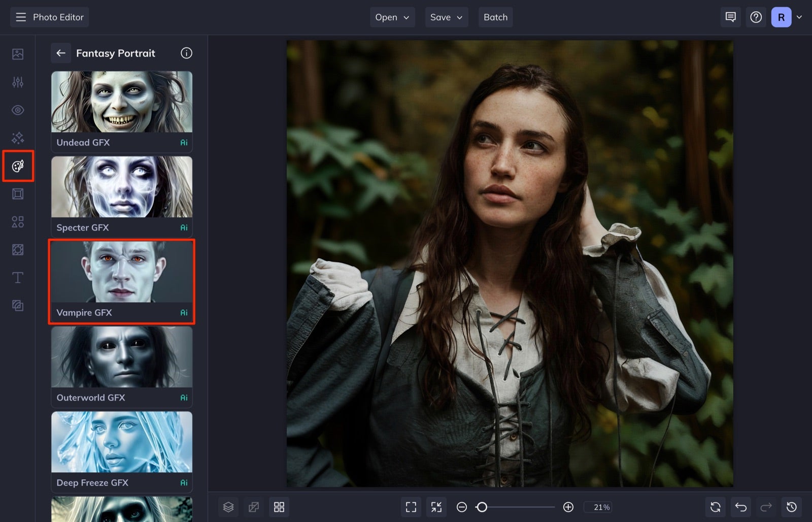Viewport: 812px width, 522px height.
Task: Open the Layers panel at bottom left
Action: pos(228,507)
